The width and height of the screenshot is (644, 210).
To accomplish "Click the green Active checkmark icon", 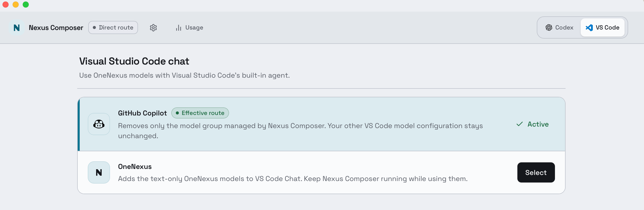I will (x=520, y=124).
